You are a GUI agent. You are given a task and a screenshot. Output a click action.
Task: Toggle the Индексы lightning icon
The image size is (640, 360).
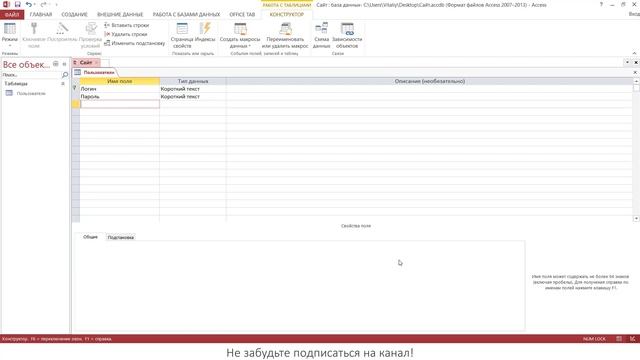205,33
